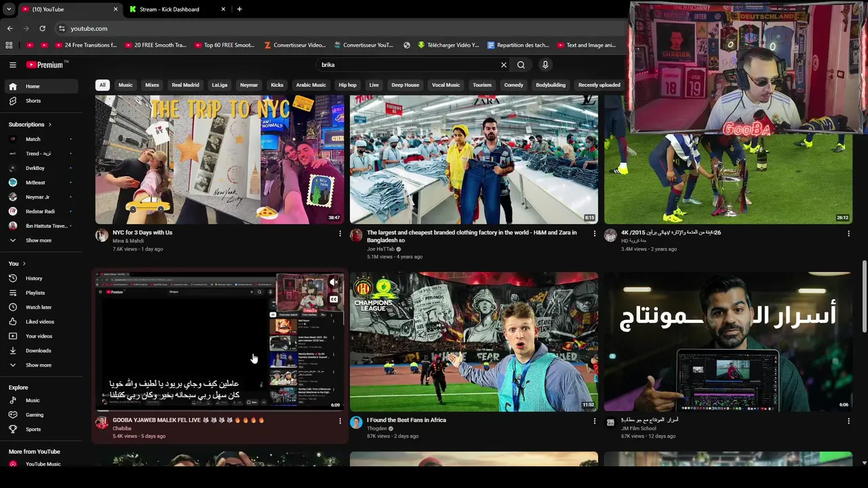Select the Deep House filter chip

(405, 85)
